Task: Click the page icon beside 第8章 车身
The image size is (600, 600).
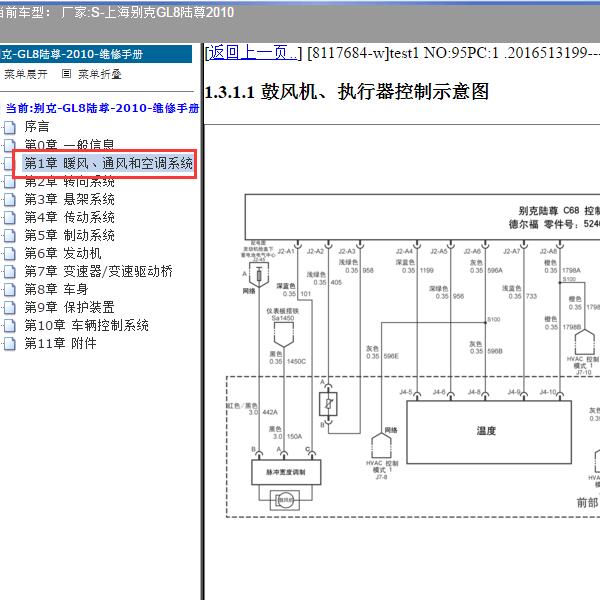Action: click(9, 289)
